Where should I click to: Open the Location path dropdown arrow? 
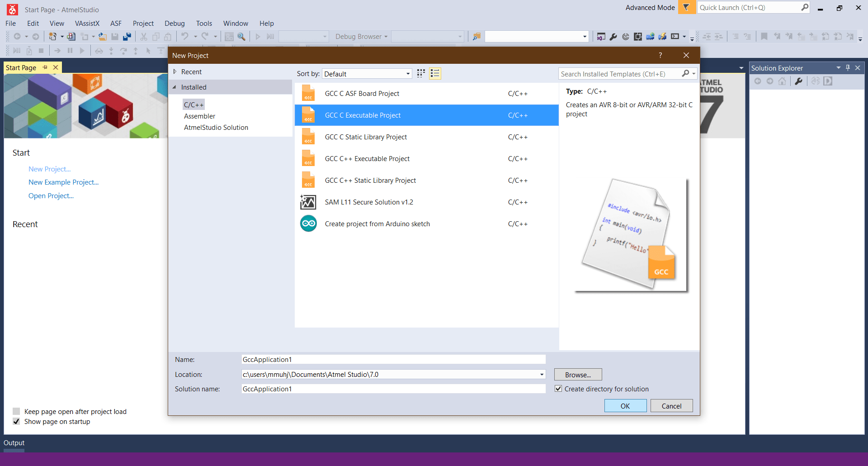(542, 375)
